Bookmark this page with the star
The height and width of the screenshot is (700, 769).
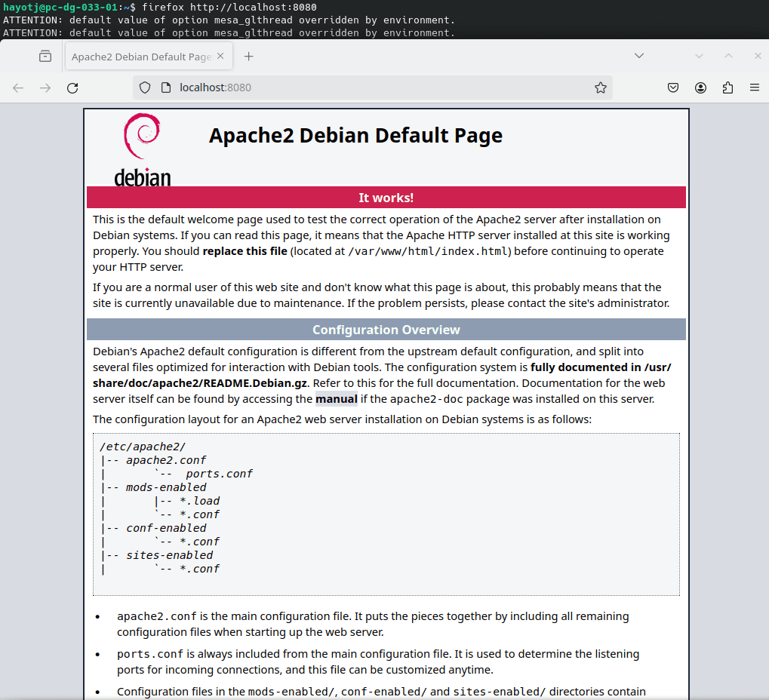600,87
